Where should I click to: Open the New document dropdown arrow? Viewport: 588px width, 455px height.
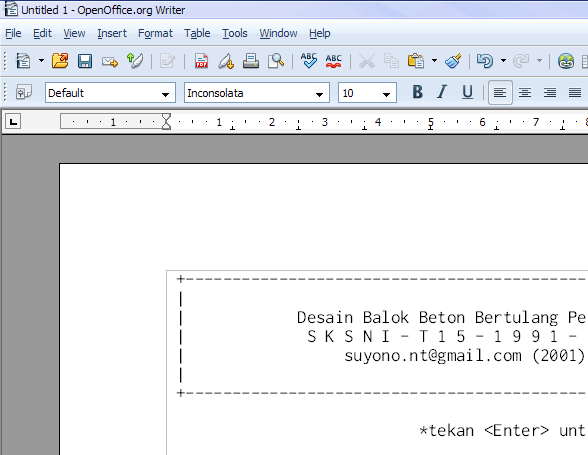41,61
